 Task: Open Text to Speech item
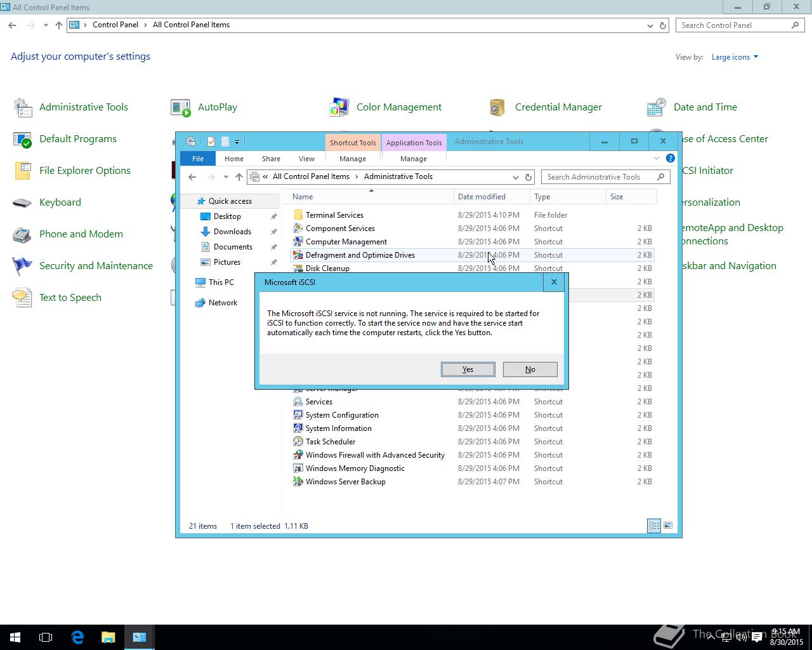(57, 298)
